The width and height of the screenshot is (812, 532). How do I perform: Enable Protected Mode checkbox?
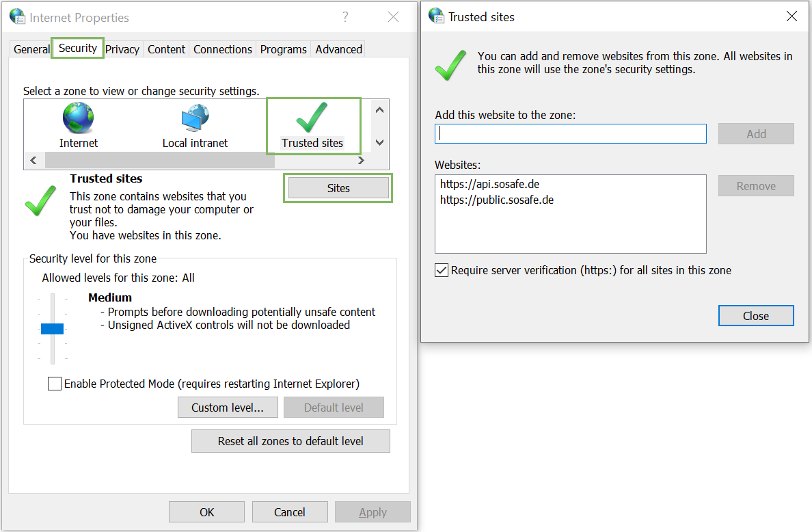(x=55, y=384)
